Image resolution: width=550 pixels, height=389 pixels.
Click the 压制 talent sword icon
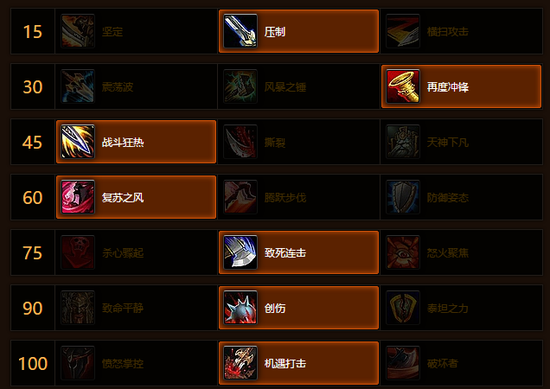[x=240, y=31]
